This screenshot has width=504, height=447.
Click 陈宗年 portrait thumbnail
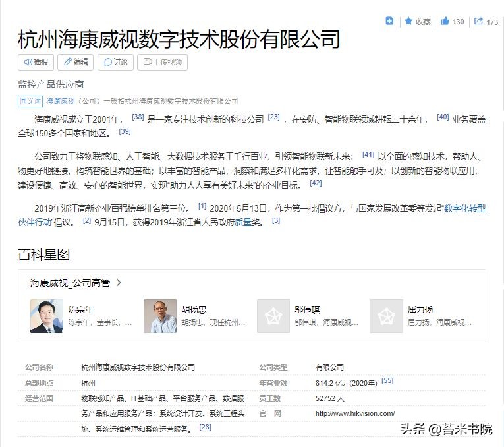click(x=47, y=316)
